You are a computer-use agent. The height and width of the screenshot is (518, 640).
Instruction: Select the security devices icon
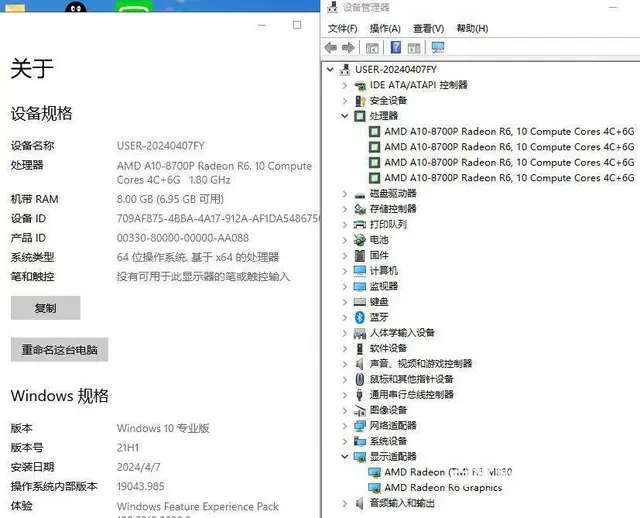(x=360, y=101)
